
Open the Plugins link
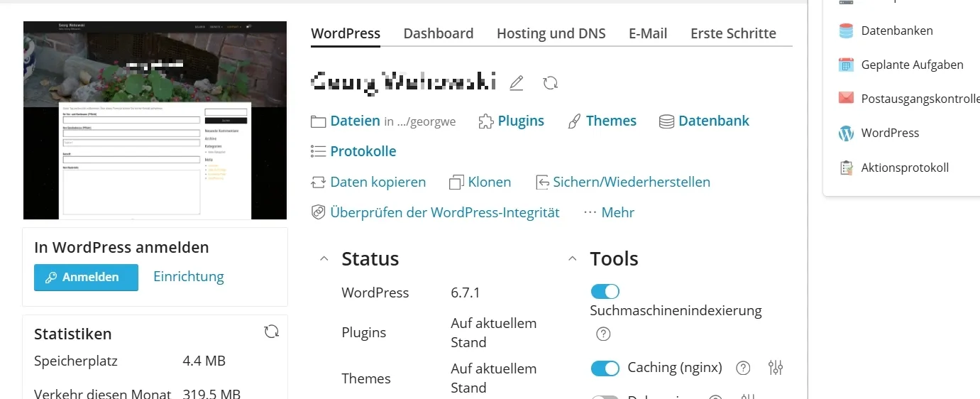click(521, 121)
